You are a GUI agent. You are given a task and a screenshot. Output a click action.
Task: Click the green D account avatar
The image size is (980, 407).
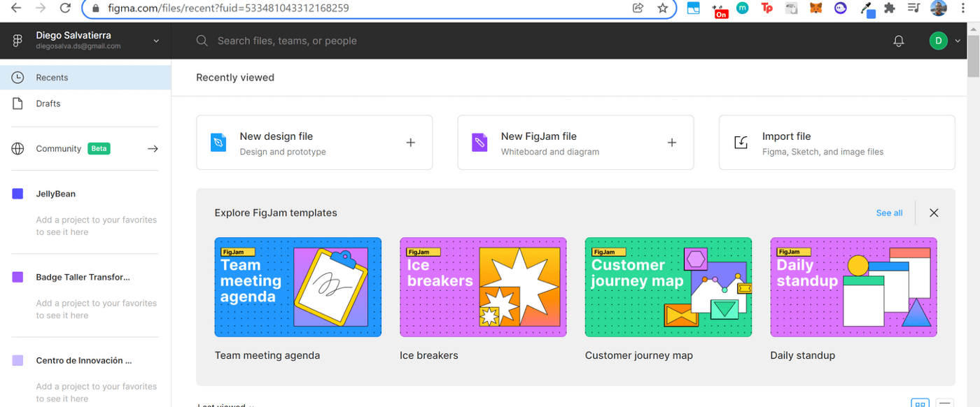[938, 41]
